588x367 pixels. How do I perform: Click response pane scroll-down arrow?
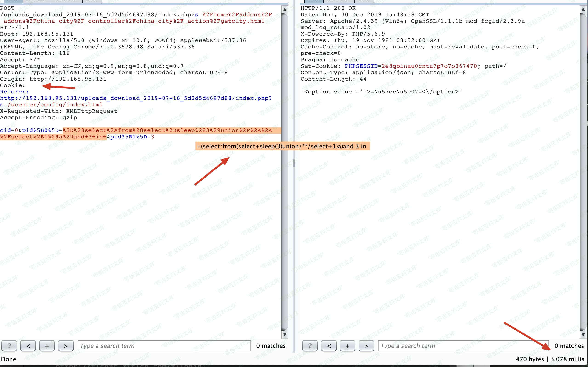point(583,334)
